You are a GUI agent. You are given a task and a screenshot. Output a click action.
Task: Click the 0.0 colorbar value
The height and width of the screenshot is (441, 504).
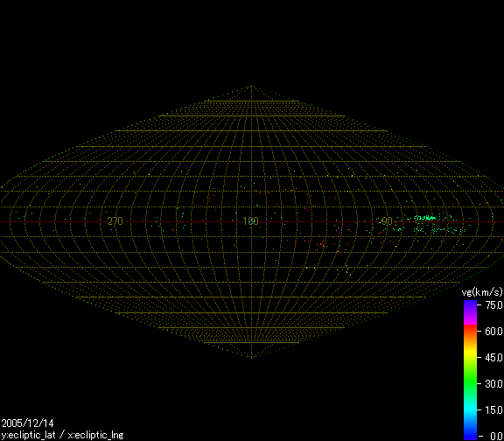497,436
